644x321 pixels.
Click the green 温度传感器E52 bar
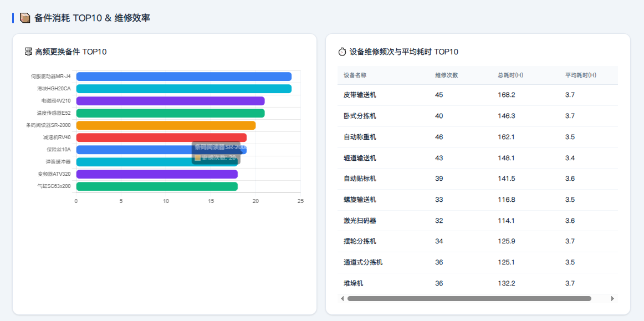(171, 113)
